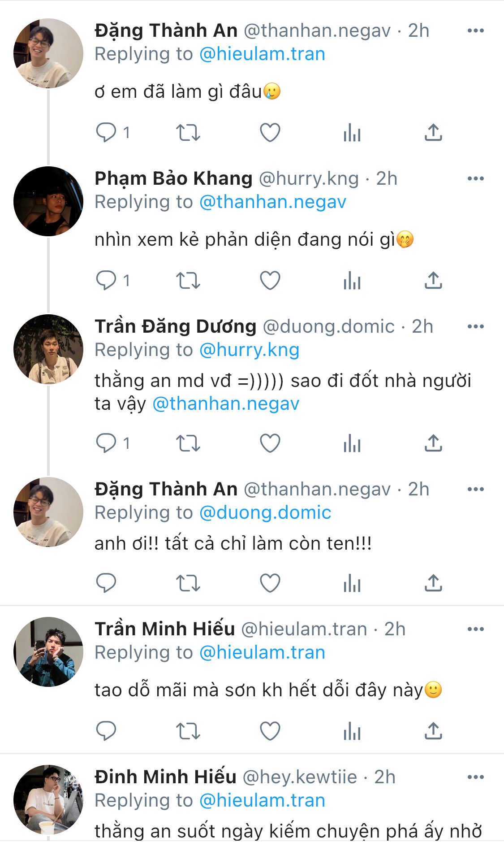Like Phạm Bảo Khang's tweet
The height and width of the screenshot is (842, 504).
pyautogui.click(x=270, y=281)
